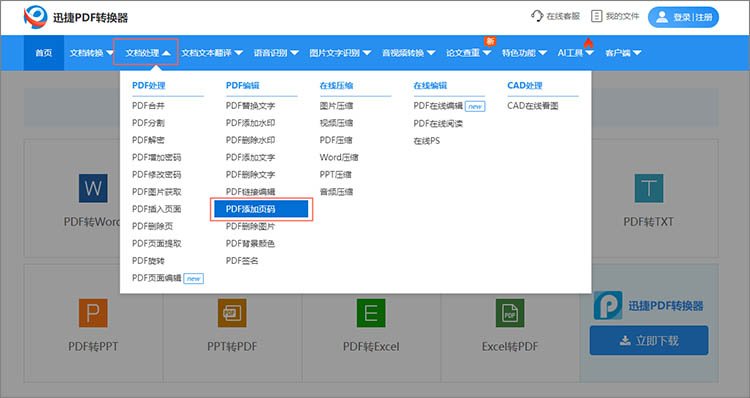Select PDF链接编辑 menu item
The height and width of the screenshot is (398, 750).
(x=250, y=192)
